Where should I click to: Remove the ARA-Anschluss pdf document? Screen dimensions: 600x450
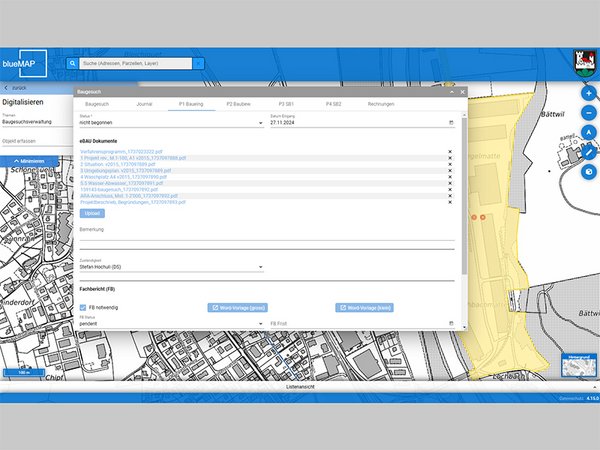pos(450,196)
